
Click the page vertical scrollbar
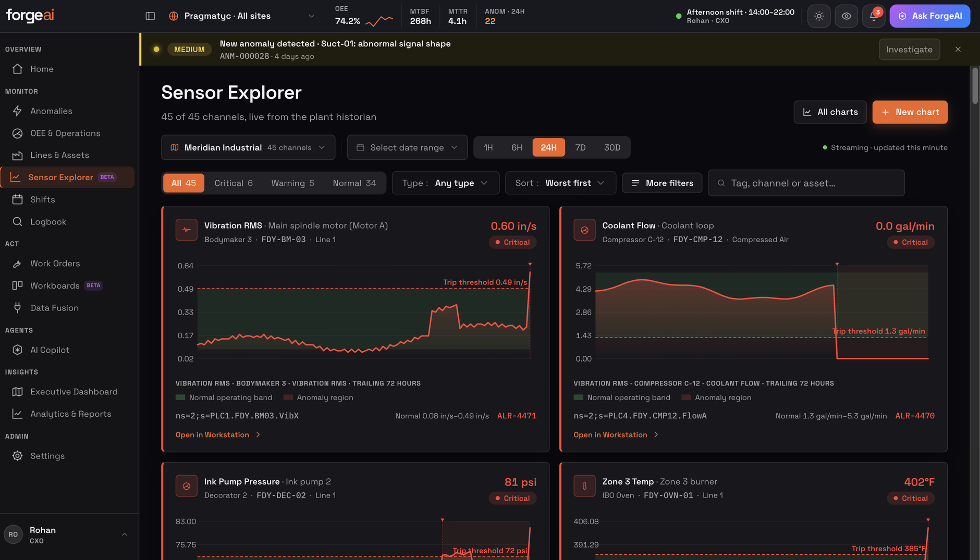point(975,86)
